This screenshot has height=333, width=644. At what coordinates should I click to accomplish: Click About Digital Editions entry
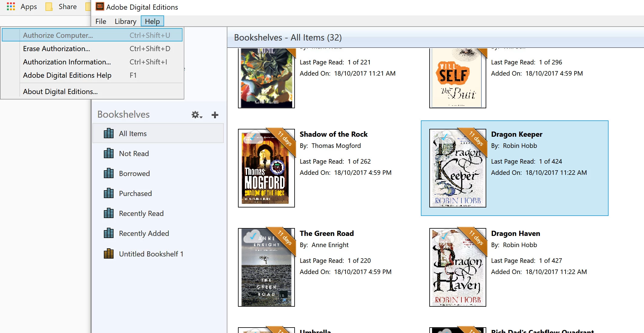[x=60, y=92]
